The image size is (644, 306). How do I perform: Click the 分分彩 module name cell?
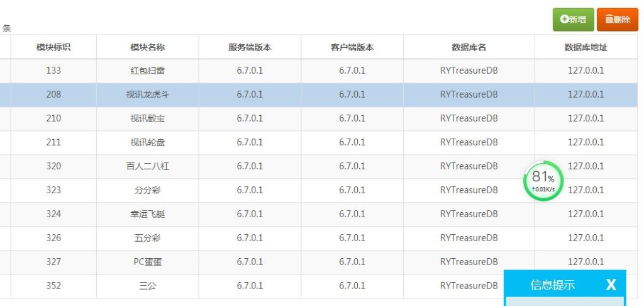[147, 190]
